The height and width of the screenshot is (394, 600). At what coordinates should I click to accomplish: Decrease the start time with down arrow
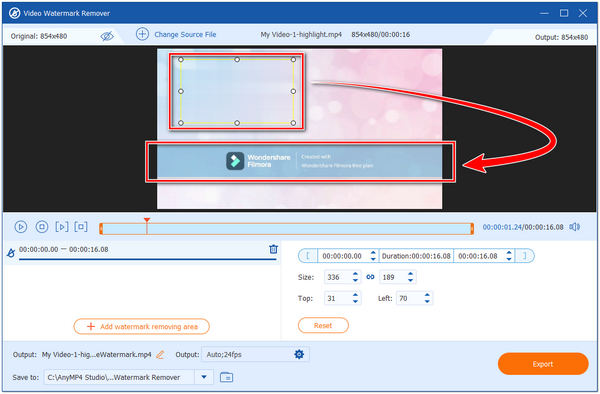(373, 259)
